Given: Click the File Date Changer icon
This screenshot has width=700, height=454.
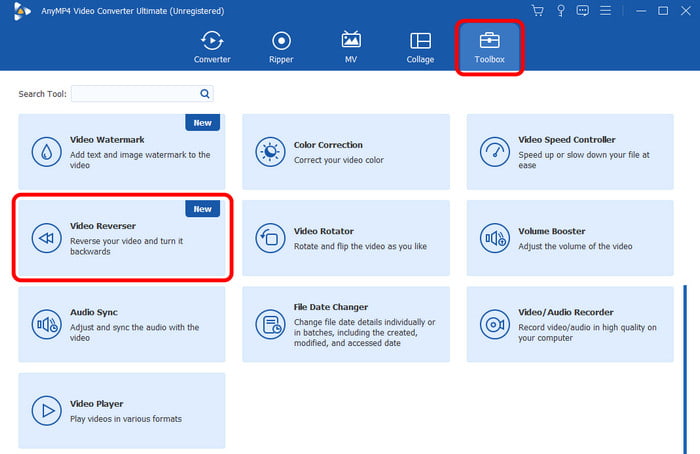Looking at the screenshot, I should coord(270,324).
